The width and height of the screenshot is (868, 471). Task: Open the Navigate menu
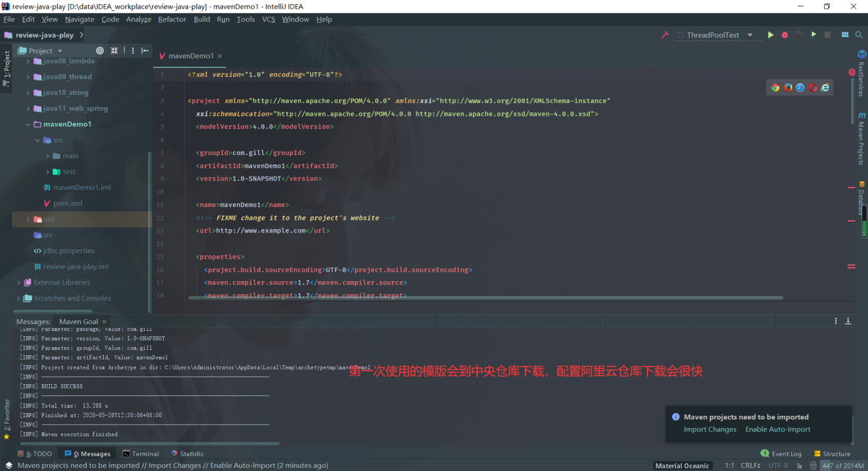[80, 19]
